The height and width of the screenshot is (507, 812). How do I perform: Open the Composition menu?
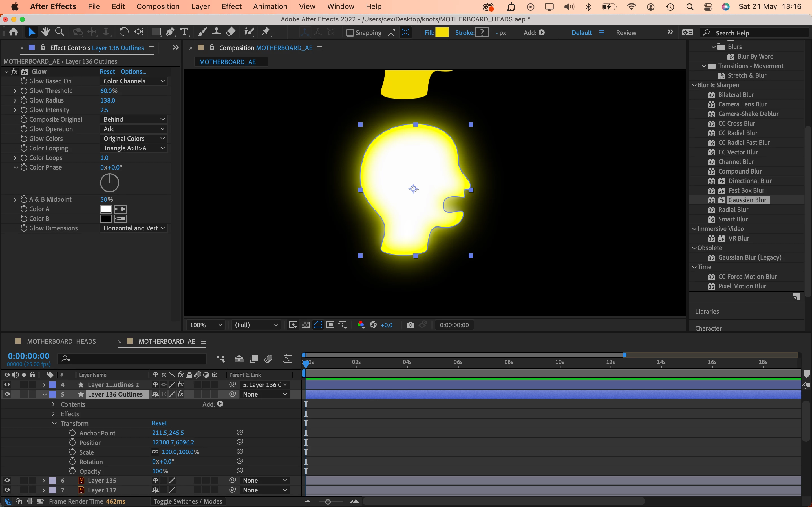point(158,6)
